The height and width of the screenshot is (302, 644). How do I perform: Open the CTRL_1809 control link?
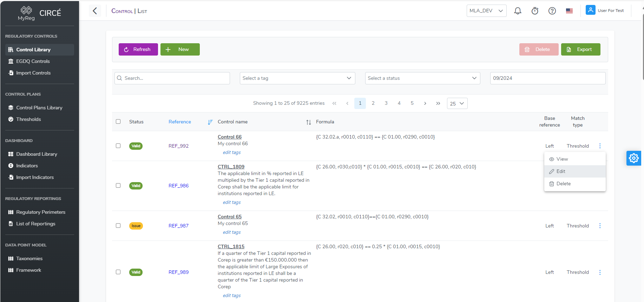(x=231, y=167)
